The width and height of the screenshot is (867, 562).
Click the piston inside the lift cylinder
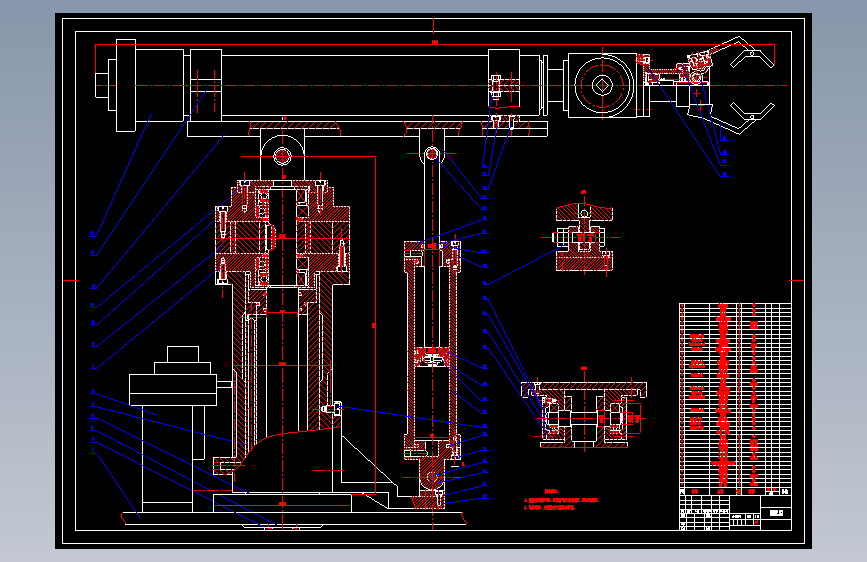tap(432, 356)
